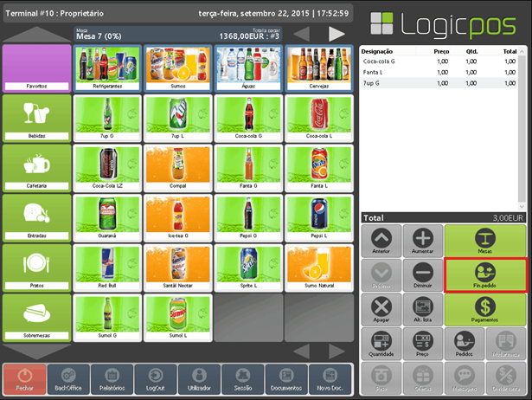The width and height of the screenshot is (532, 400).
Task: Click the Apagar delete button
Action: coord(381,310)
